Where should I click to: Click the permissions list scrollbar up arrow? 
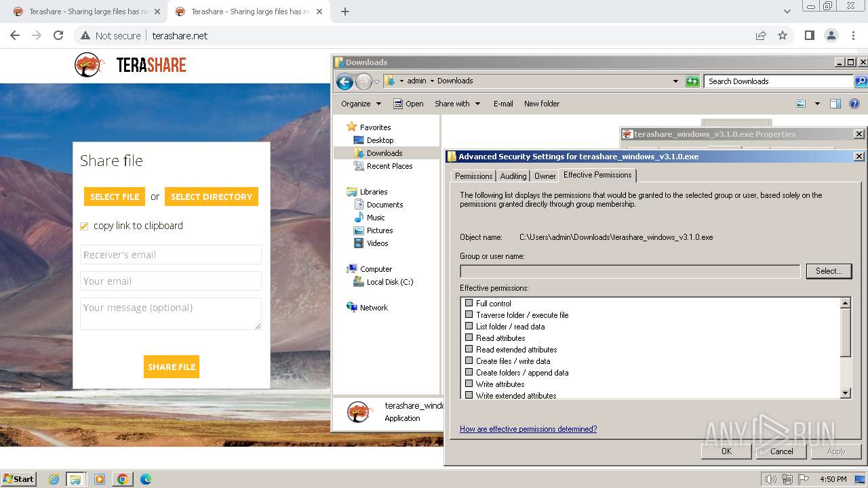pyautogui.click(x=845, y=303)
